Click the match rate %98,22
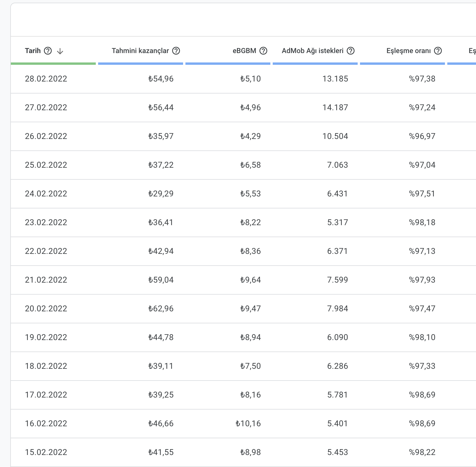476x467 pixels. coord(422,452)
